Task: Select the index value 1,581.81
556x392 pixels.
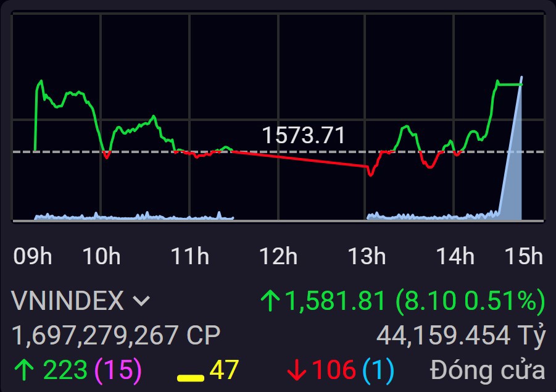Action: click(335, 301)
